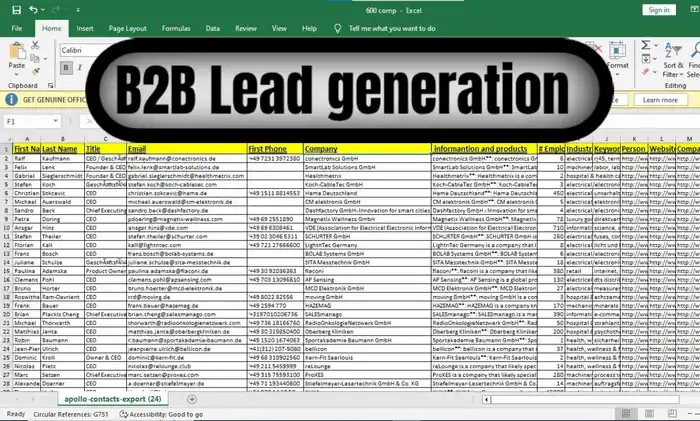
Task: Select the apollo-contacts-export (24) sheet tab
Action: point(112,399)
